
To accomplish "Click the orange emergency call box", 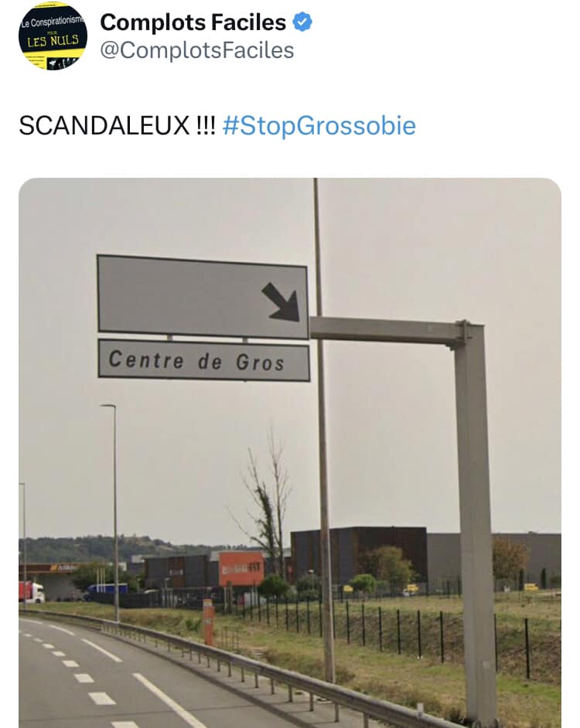I will tap(208, 621).
